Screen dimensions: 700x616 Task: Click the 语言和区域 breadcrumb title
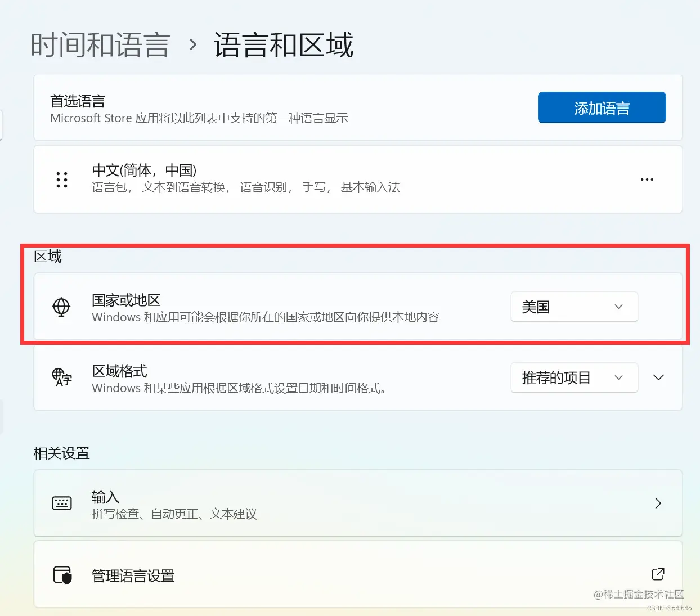(x=284, y=45)
